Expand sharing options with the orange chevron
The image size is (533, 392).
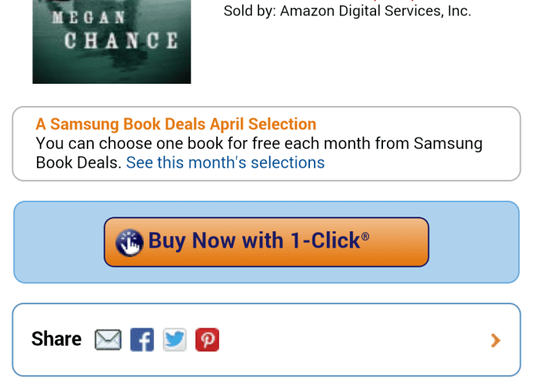pos(495,340)
